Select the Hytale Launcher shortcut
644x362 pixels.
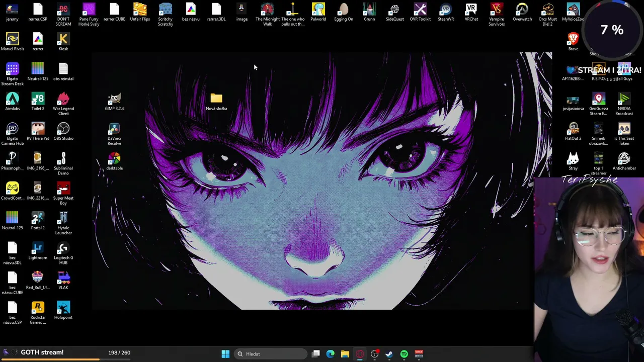63,224
